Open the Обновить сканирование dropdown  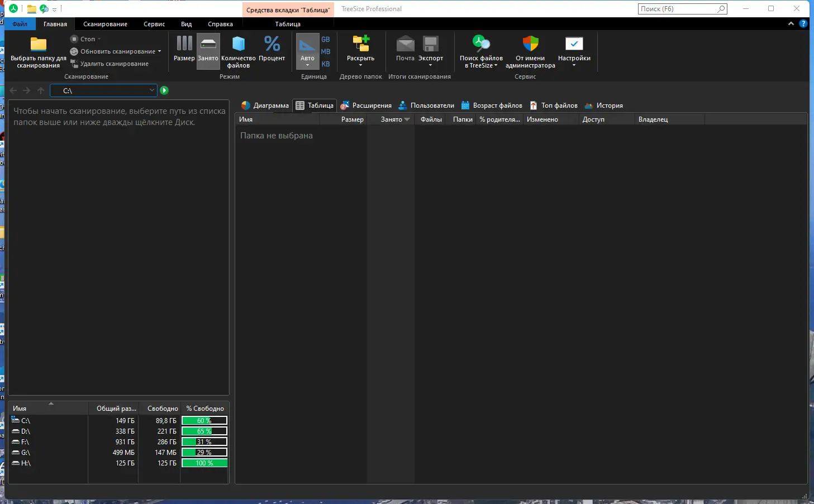tap(160, 51)
